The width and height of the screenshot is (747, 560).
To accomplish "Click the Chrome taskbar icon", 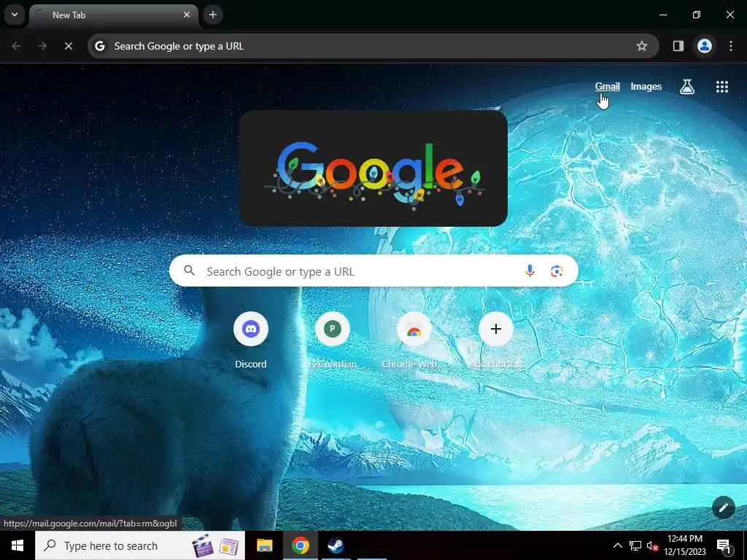I will (300, 545).
